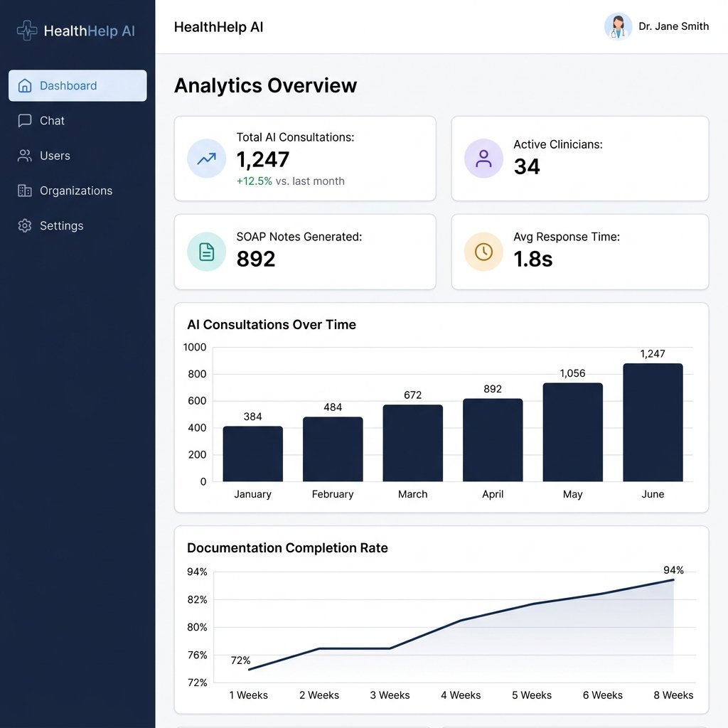
Task: Click the 384 label above January bar
Action: (253, 417)
